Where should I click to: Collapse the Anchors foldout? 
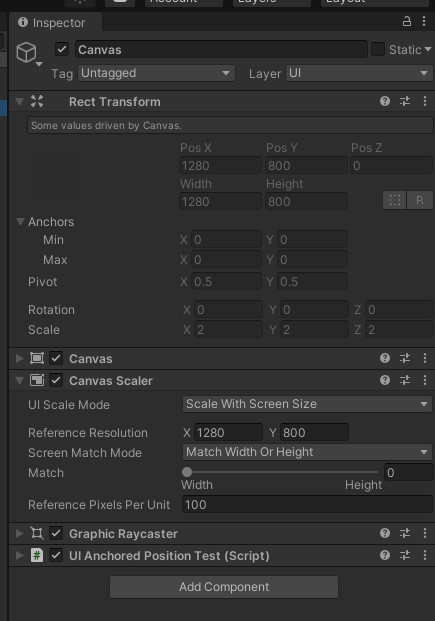[20, 221]
